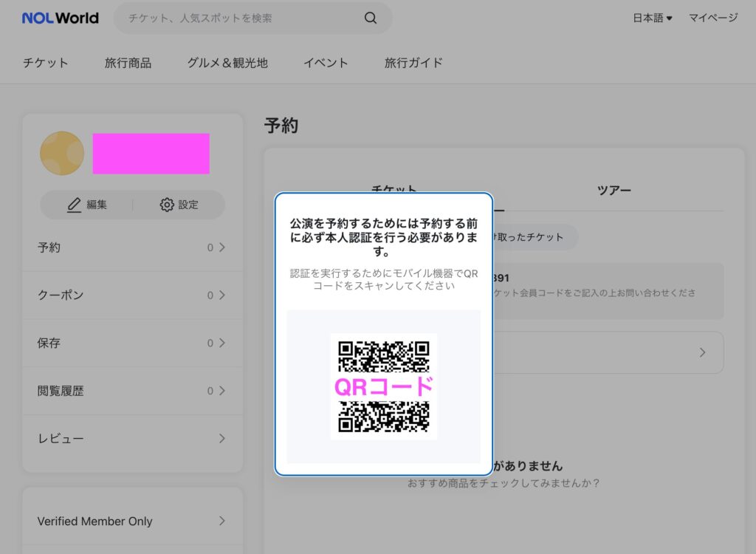The image size is (756, 554).
Task: Click the pencil edit icon
Action: (x=74, y=205)
